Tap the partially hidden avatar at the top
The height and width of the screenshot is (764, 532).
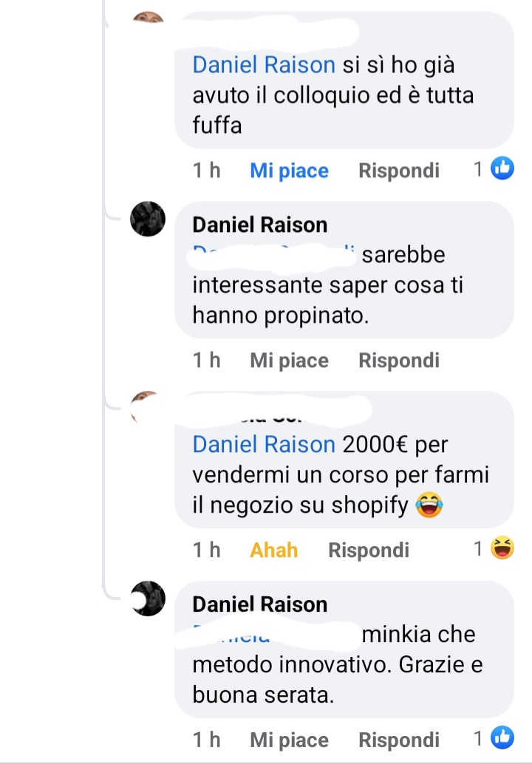(148, 17)
